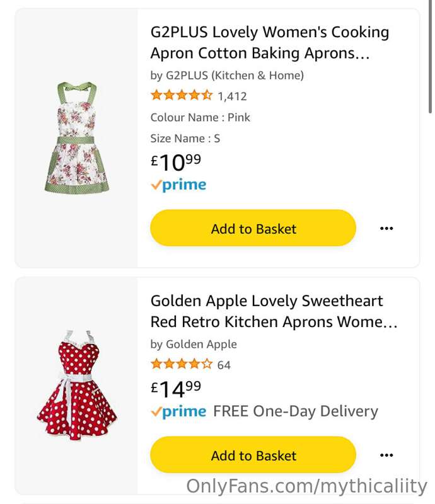
Task: Click the Prime badge under £14.99 price
Action: tap(178, 412)
